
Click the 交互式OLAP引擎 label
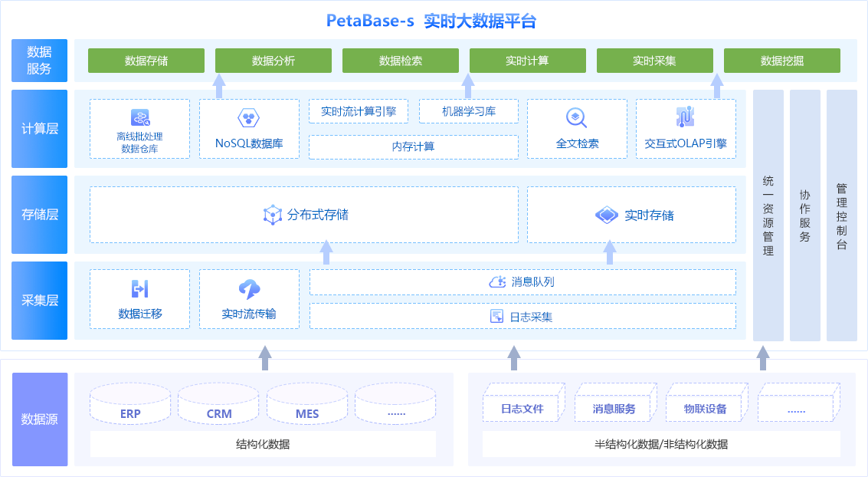click(x=686, y=143)
